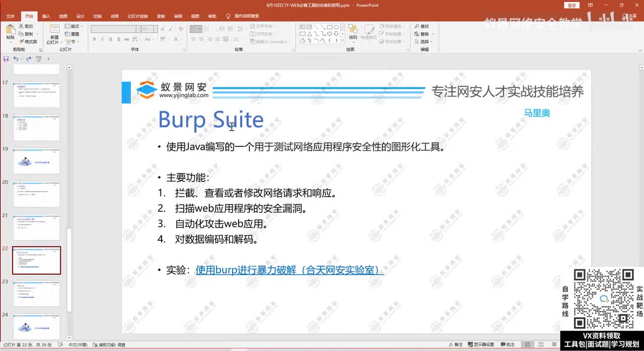644x351 pixels.
Task: Toggle text Shadow formatting
Action: [118, 39]
